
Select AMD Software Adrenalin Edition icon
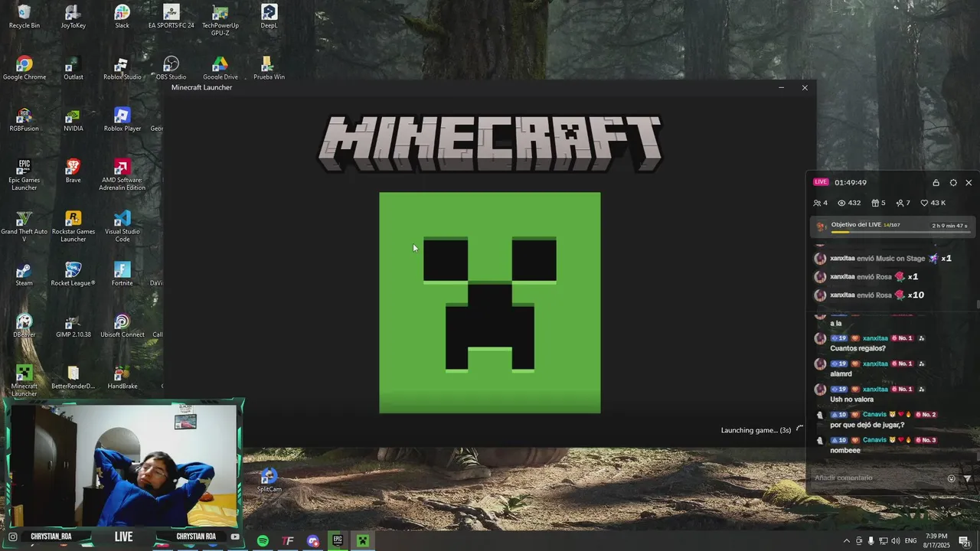122,174
